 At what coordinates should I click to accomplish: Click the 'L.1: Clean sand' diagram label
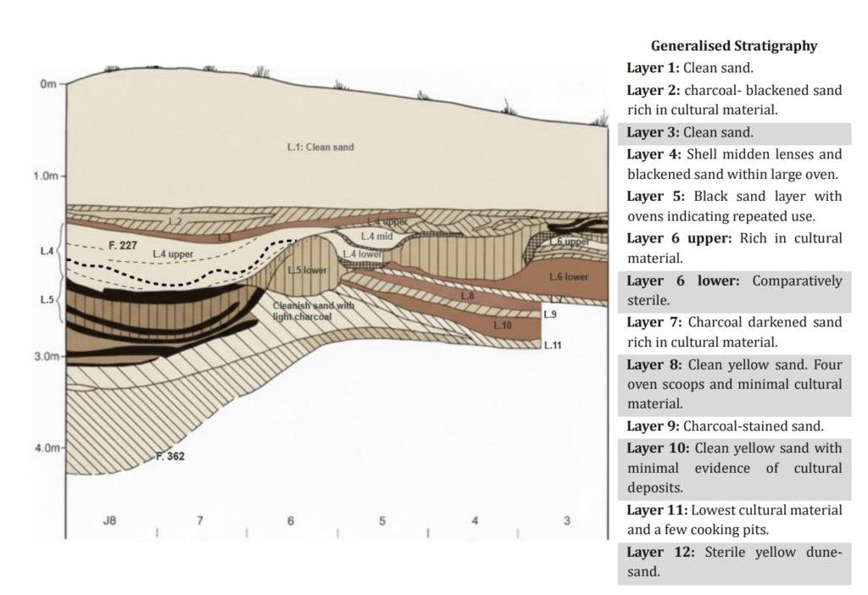[x=320, y=147]
